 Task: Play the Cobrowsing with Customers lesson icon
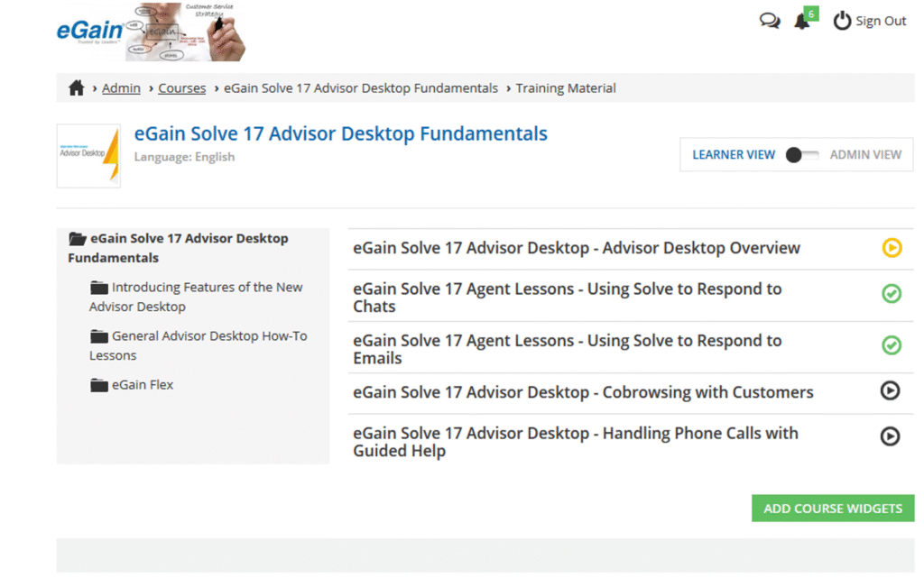891,390
